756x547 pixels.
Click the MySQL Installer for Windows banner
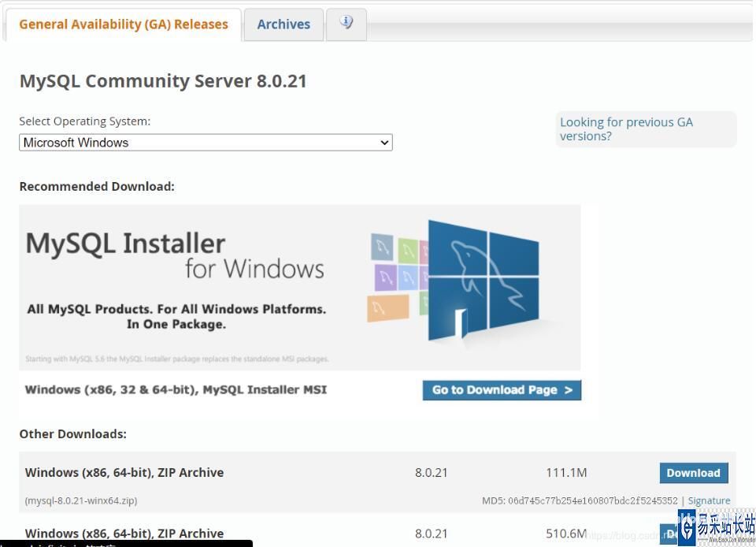click(299, 288)
